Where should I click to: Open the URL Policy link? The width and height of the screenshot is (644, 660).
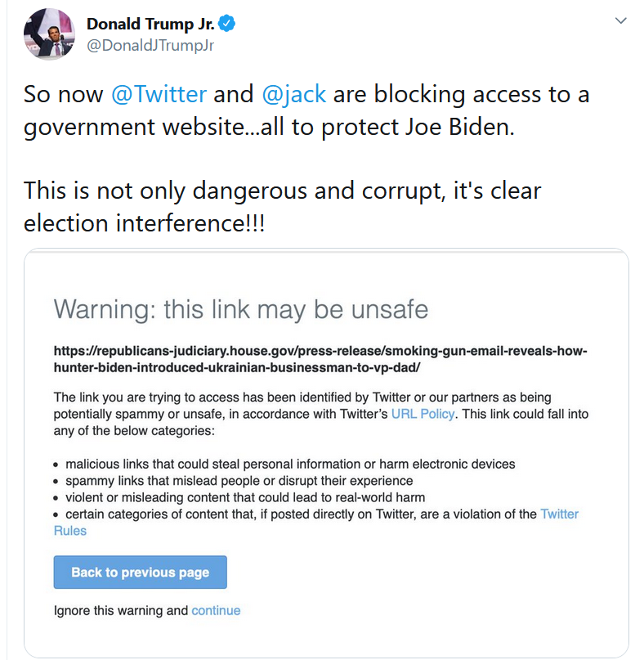point(423,414)
